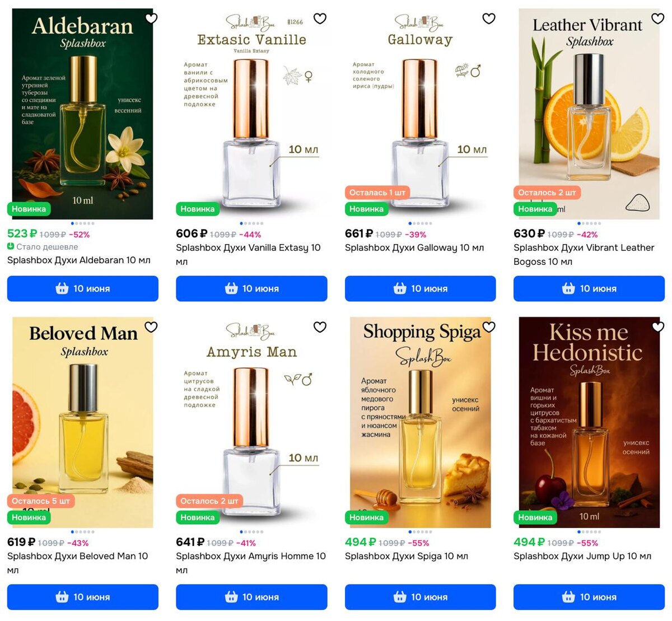Click cart button under Jump Up perfume
672x621 pixels.
pyautogui.click(x=589, y=597)
